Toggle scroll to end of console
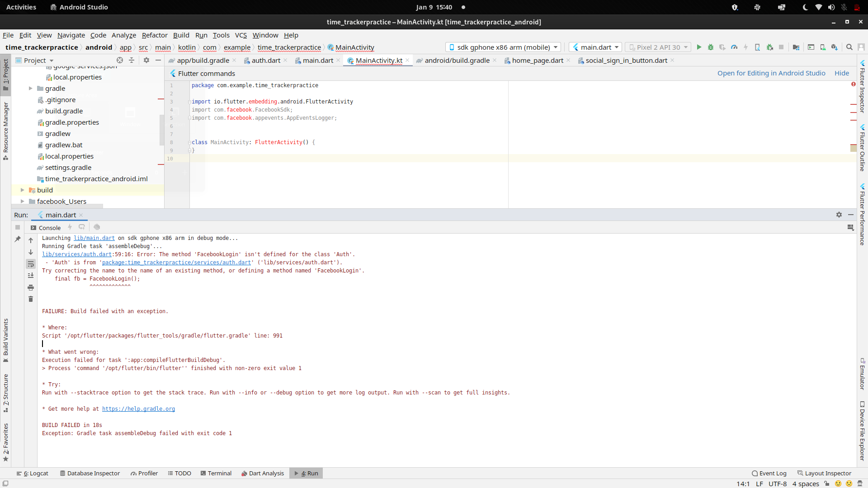 (x=31, y=276)
